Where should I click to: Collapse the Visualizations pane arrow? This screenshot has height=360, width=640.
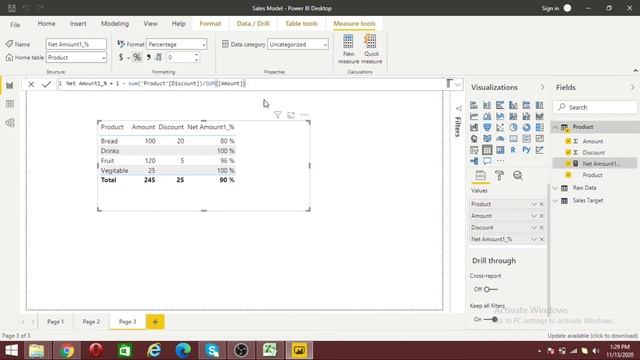click(x=542, y=87)
